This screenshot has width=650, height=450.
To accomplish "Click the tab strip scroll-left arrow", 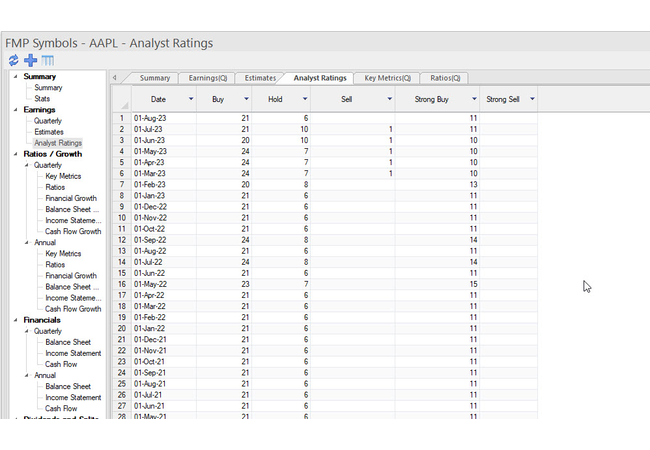I will click(114, 77).
